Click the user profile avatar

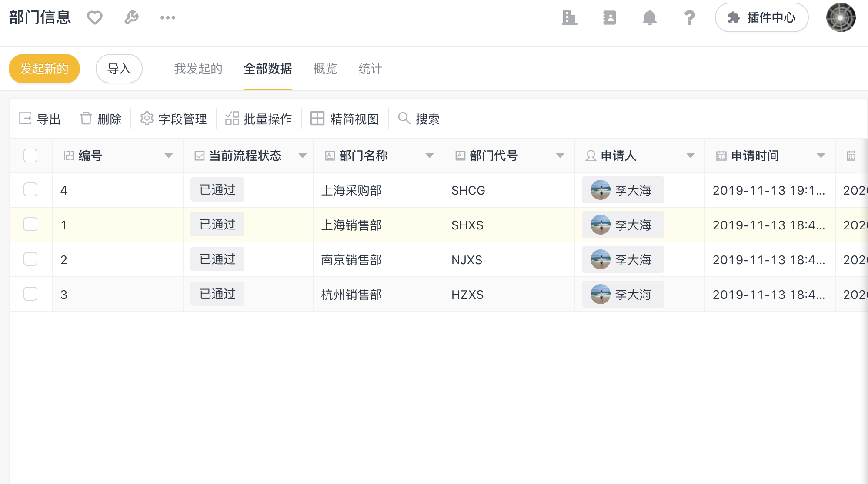tap(841, 17)
